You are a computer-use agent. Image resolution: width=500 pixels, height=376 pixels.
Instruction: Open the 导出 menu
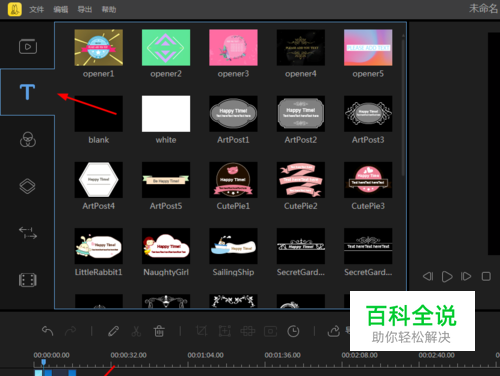(x=85, y=9)
